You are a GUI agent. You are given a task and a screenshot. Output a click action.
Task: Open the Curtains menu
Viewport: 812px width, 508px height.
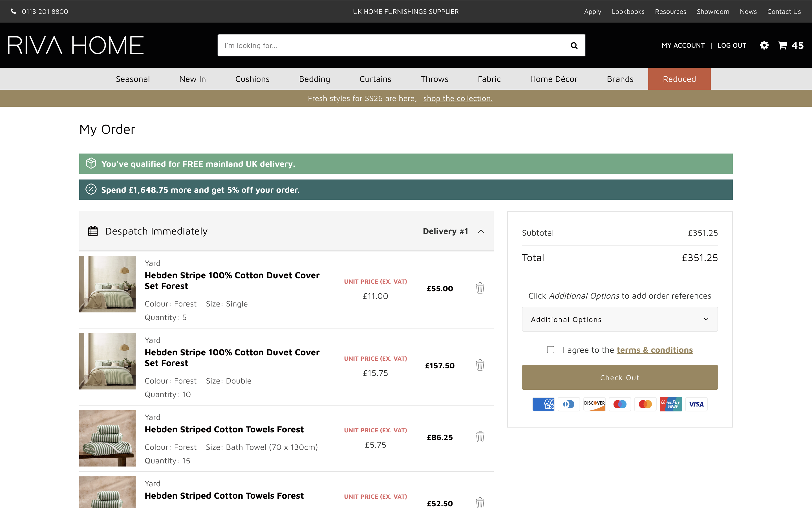pos(375,79)
